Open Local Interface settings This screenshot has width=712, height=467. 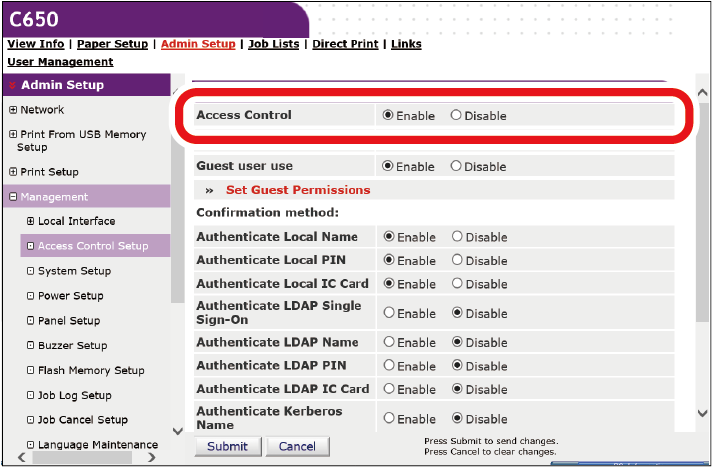pyautogui.click(x=76, y=221)
